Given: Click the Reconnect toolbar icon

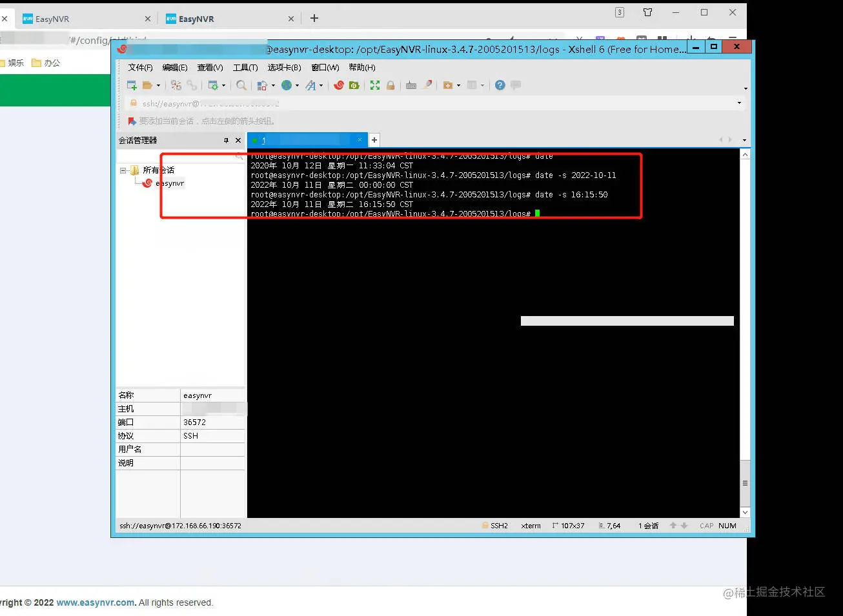Looking at the screenshot, I should [x=176, y=85].
